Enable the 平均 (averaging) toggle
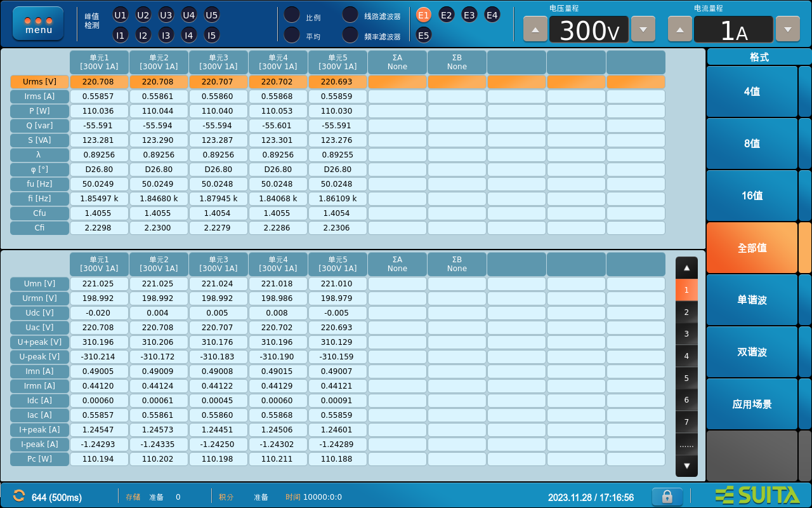 (x=292, y=34)
